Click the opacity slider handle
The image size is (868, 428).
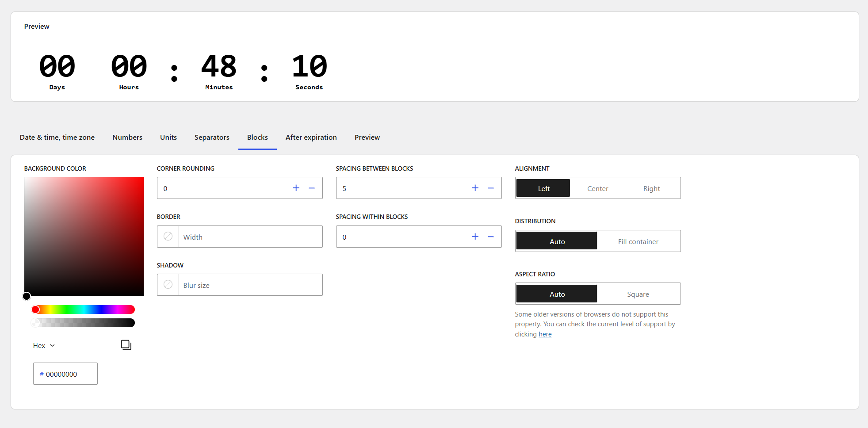(x=35, y=323)
